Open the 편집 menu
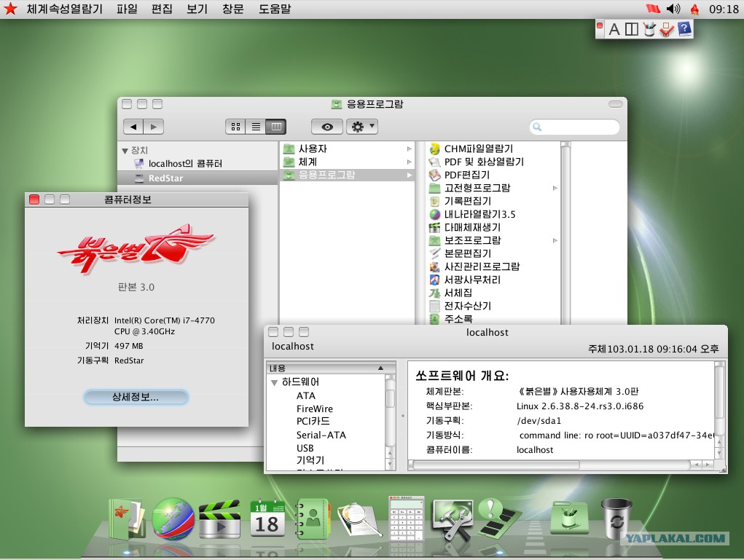This screenshot has height=560, width=744. point(162,9)
